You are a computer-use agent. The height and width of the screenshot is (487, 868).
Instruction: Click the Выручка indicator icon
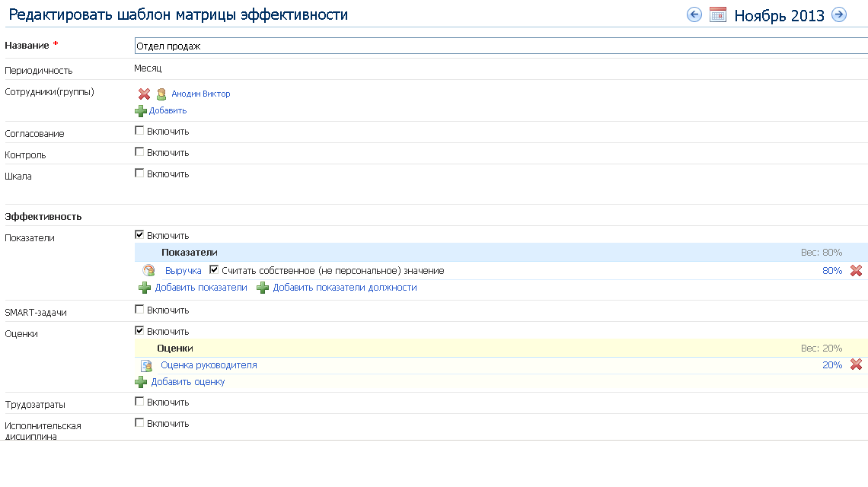click(x=149, y=271)
